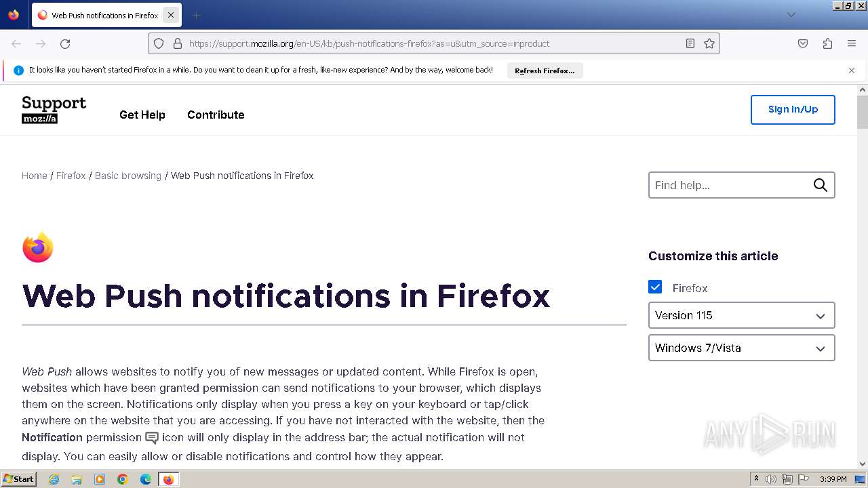Viewport: 868px width, 488px height.
Task: Click the Firefox logo in title bar
Action: [14, 14]
